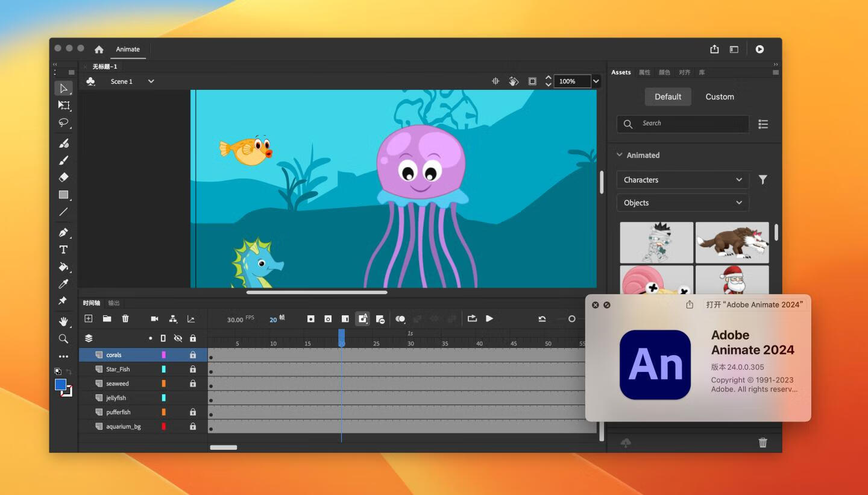
Task: Unlock the aquarium_bg layer
Action: pos(193,426)
